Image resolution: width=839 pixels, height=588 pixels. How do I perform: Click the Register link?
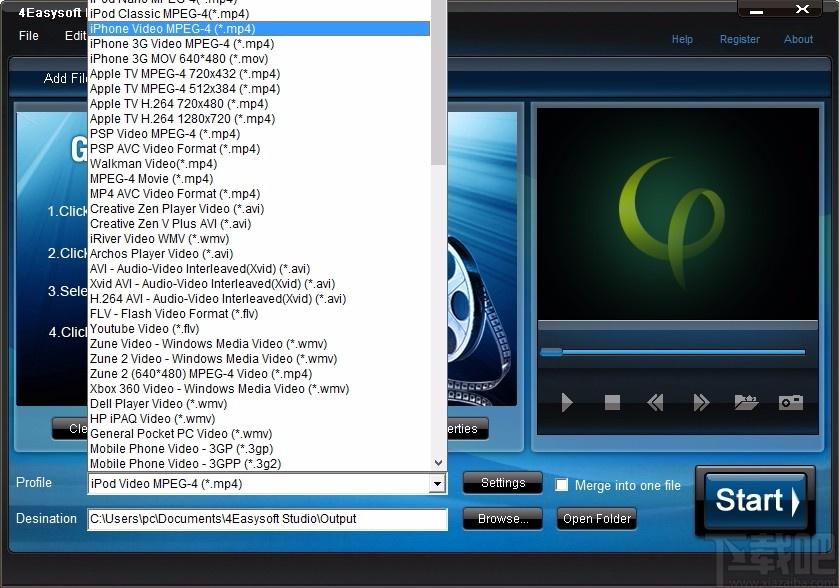(739, 39)
